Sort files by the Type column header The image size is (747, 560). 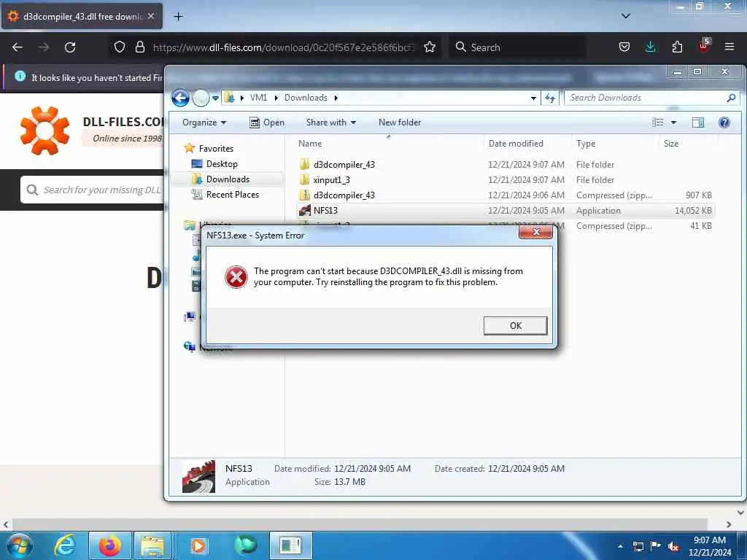tap(586, 144)
